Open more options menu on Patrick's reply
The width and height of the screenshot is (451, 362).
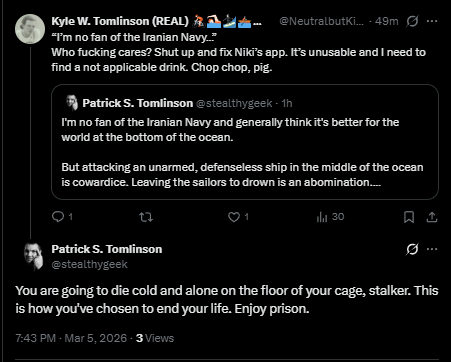432,249
